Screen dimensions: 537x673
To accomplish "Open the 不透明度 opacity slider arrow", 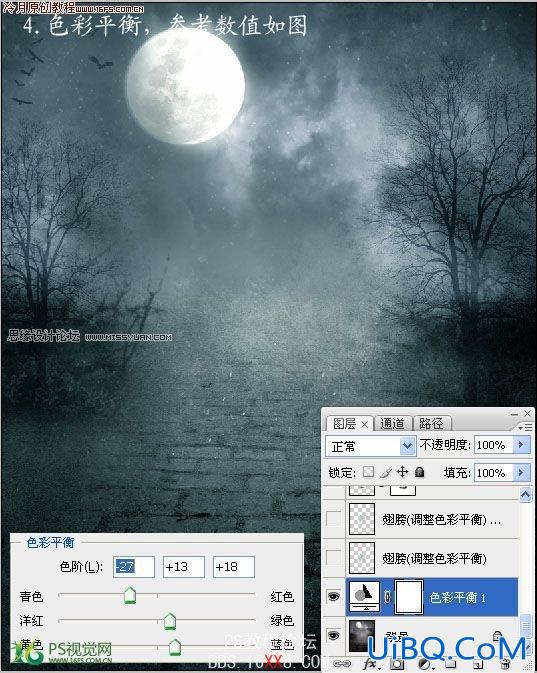I will coord(521,445).
